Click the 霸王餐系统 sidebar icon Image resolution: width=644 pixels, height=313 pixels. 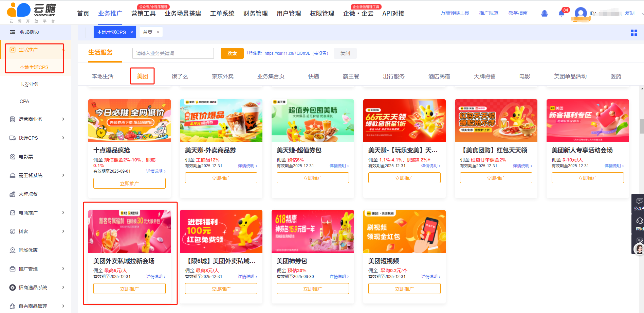pyautogui.click(x=13, y=175)
